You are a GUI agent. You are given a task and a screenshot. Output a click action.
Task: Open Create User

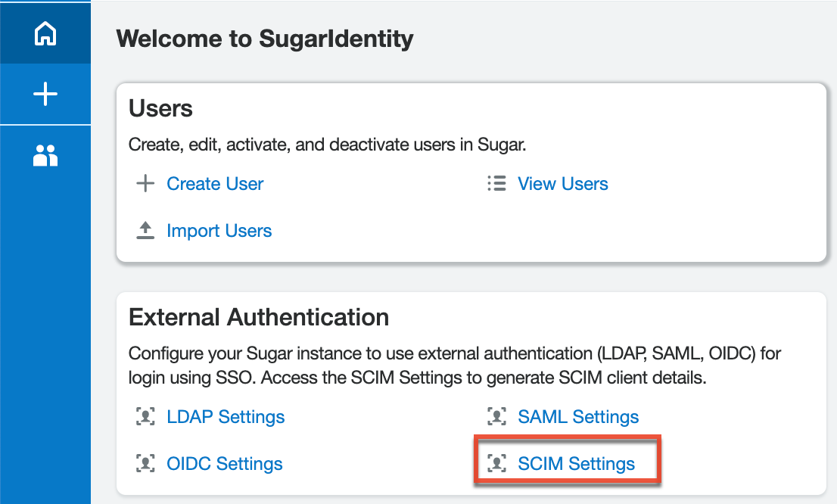click(215, 183)
